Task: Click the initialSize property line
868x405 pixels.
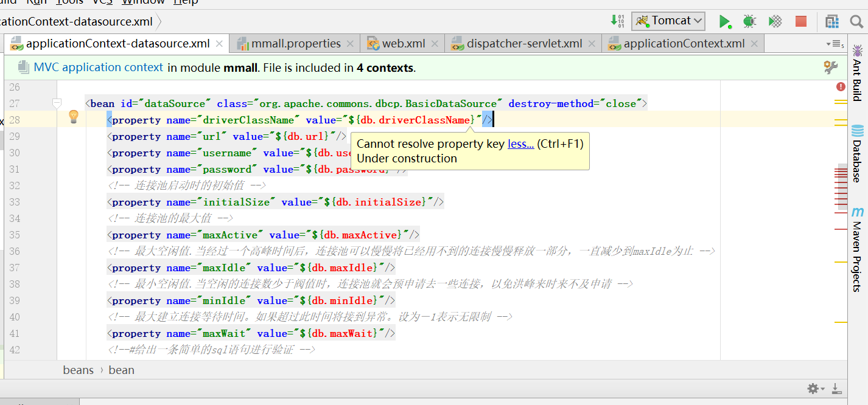Action: (x=276, y=202)
